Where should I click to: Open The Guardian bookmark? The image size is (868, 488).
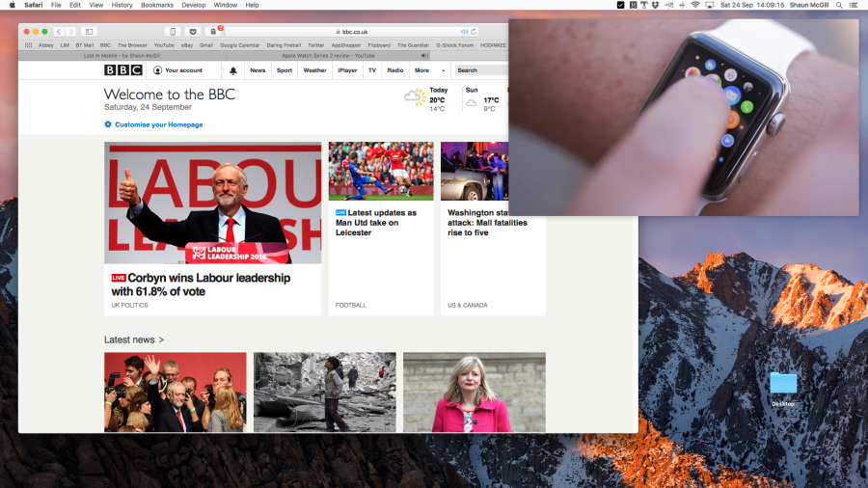(x=413, y=45)
